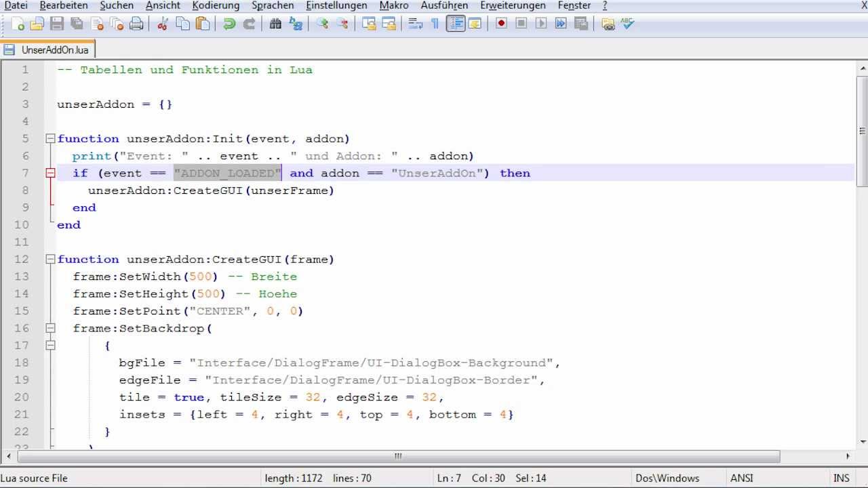This screenshot has height=488, width=868.
Task: Toggle synchronized horizontal scrolling
Action: pos(389,24)
